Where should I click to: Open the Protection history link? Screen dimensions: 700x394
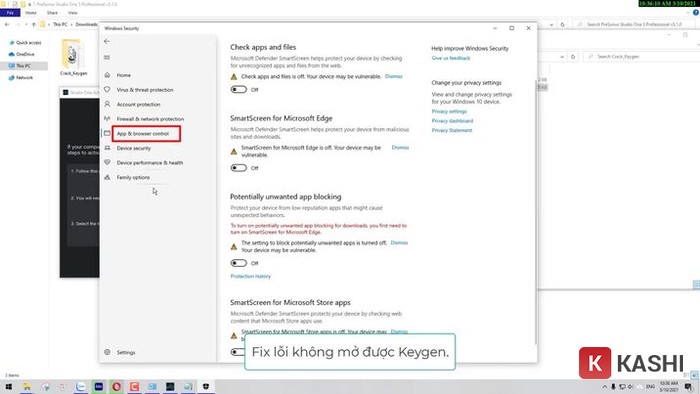250,276
